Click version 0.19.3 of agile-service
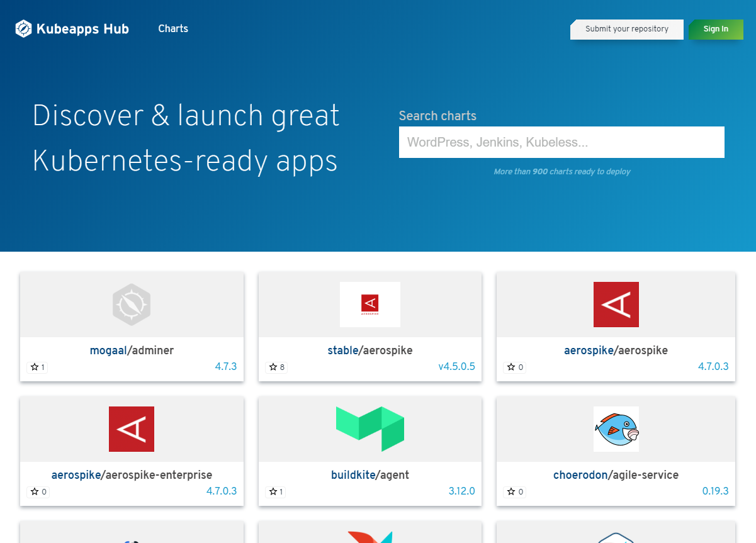Screen dimensions: 756x543 click(x=716, y=491)
